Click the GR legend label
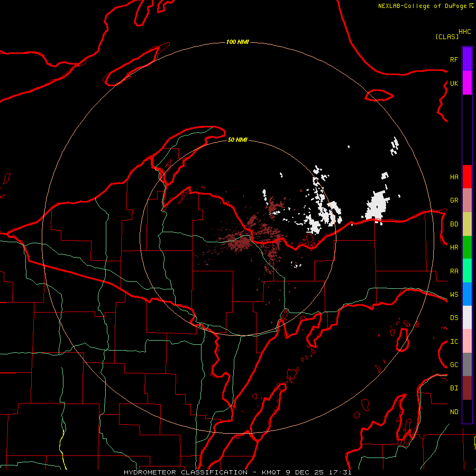476x476 pixels. tap(454, 200)
